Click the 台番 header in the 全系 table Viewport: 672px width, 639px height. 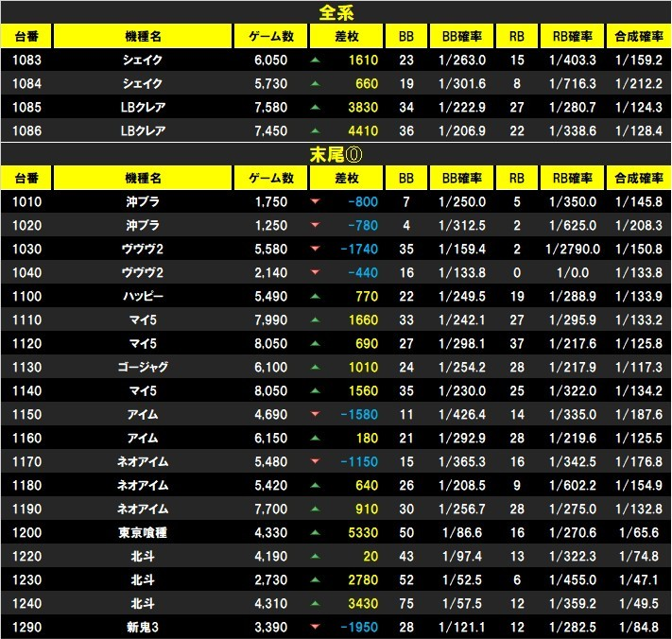click(26, 37)
